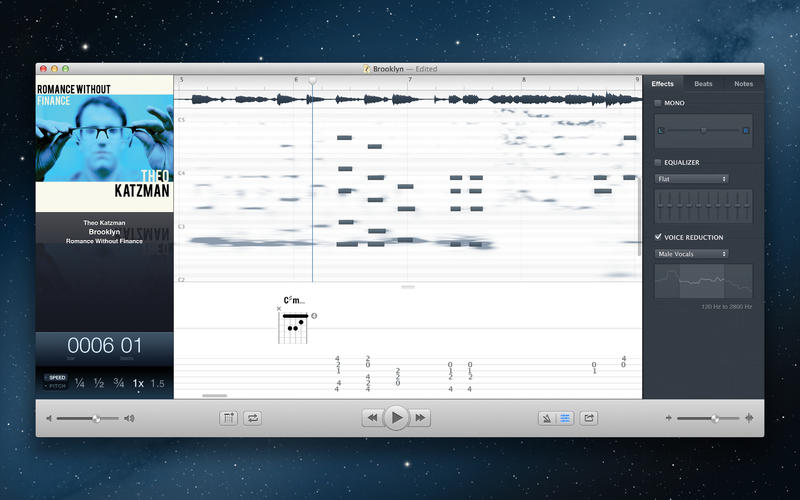
Task: Open the Flat equalizer preset dropdown
Action: (x=691, y=179)
